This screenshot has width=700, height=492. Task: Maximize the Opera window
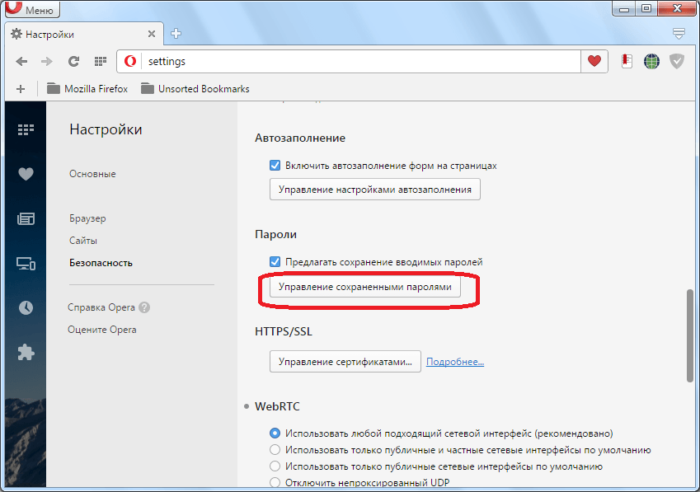[646, 8]
